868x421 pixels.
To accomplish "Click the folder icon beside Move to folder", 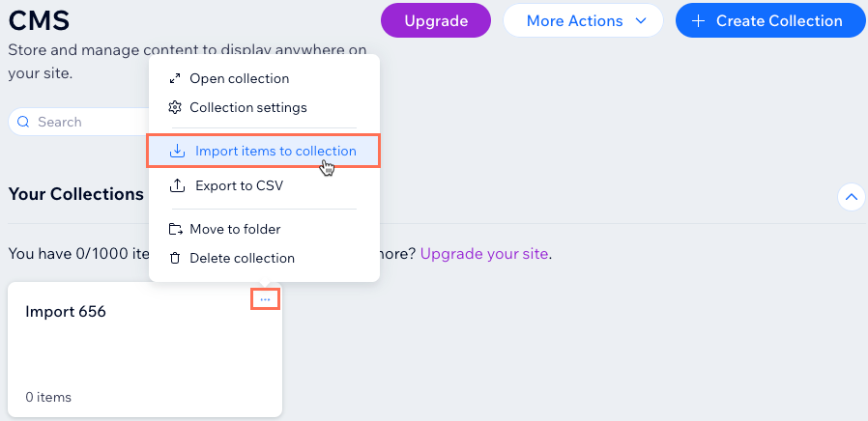I will coord(176,229).
